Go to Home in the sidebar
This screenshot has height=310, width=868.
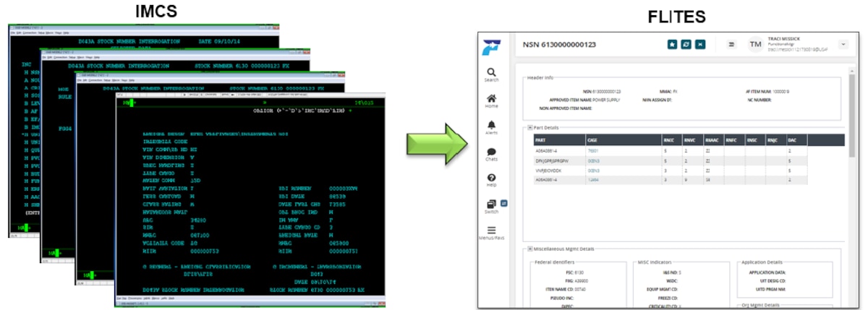pos(492,99)
